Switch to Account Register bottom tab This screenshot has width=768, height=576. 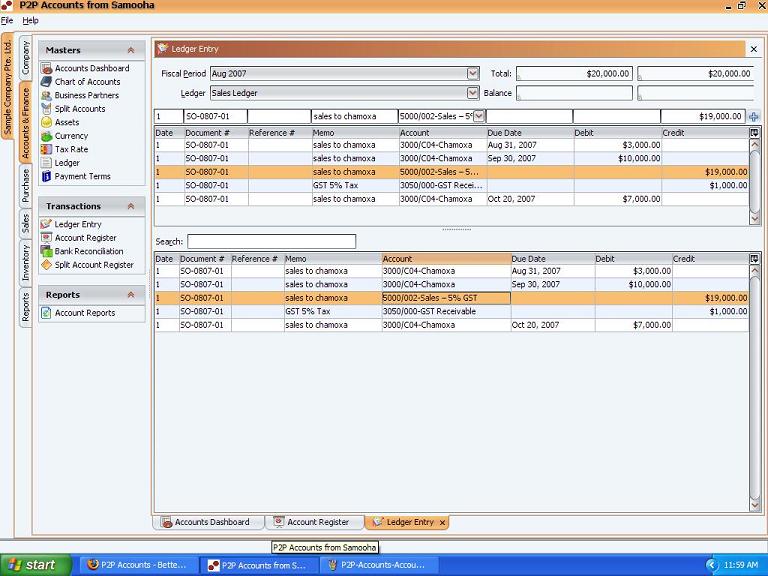314,522
